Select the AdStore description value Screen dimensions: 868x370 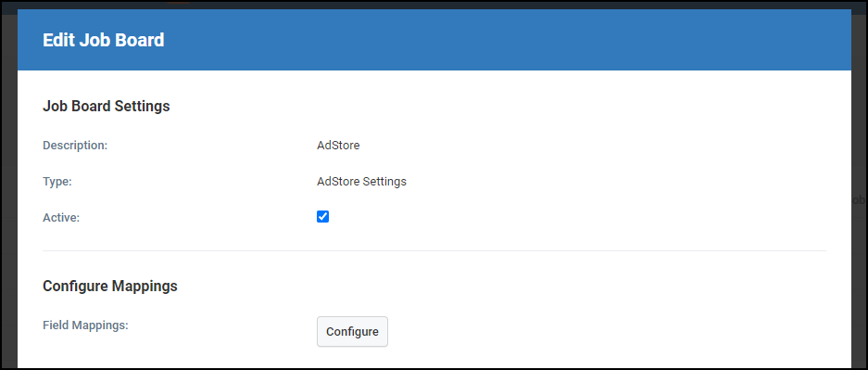point(338,145)
